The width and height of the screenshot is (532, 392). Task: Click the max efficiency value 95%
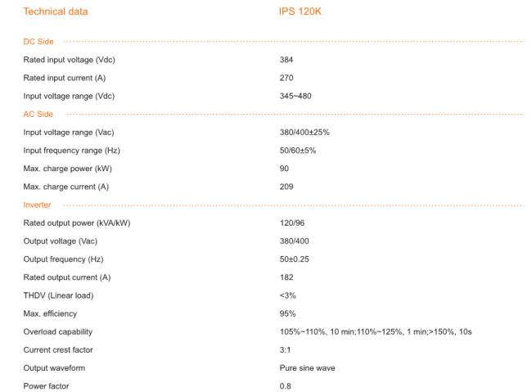(x=287, y=313)
